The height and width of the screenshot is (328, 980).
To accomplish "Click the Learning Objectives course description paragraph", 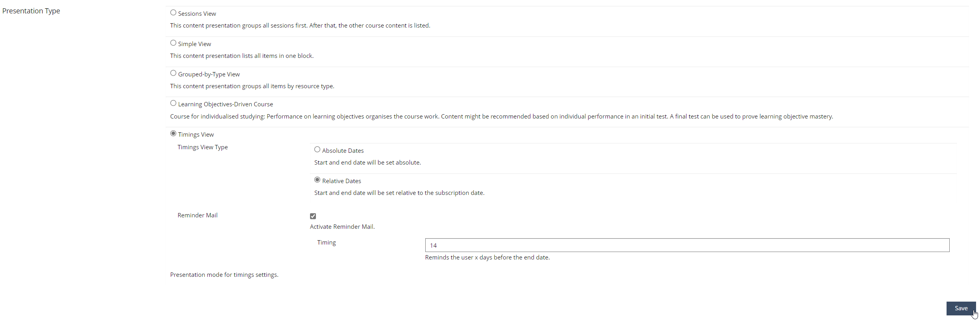I will click(501, 117).
